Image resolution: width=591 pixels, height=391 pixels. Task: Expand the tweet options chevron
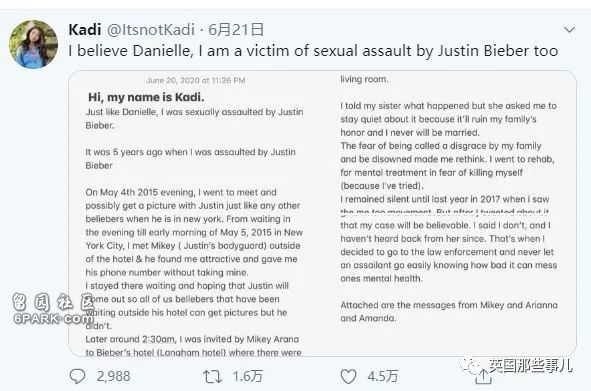pos(569,29)
